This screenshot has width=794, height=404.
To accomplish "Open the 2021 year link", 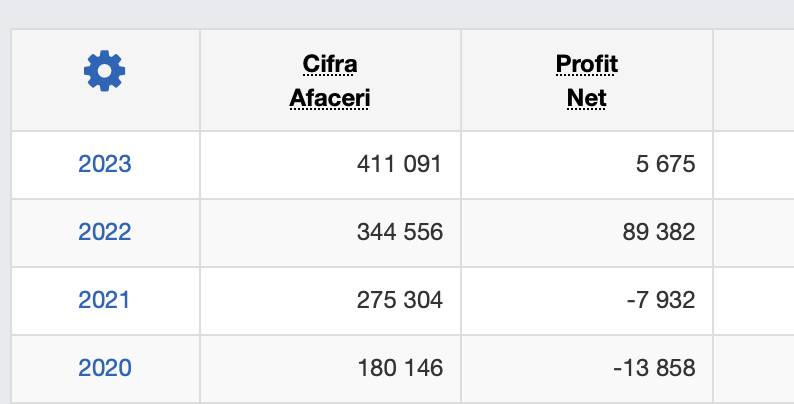I will (x=104, y=300).
